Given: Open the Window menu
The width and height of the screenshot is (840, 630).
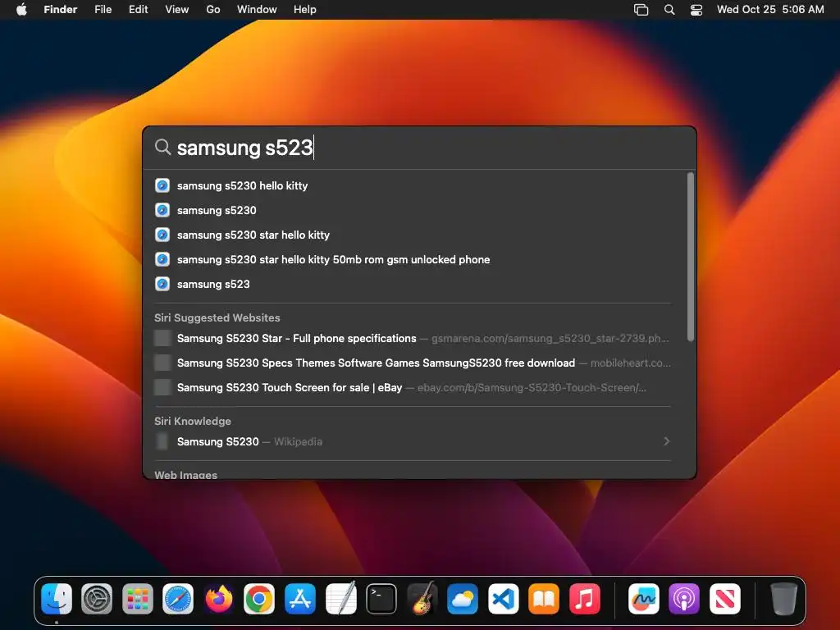Looking at the screenshot, I should [257, 10].
